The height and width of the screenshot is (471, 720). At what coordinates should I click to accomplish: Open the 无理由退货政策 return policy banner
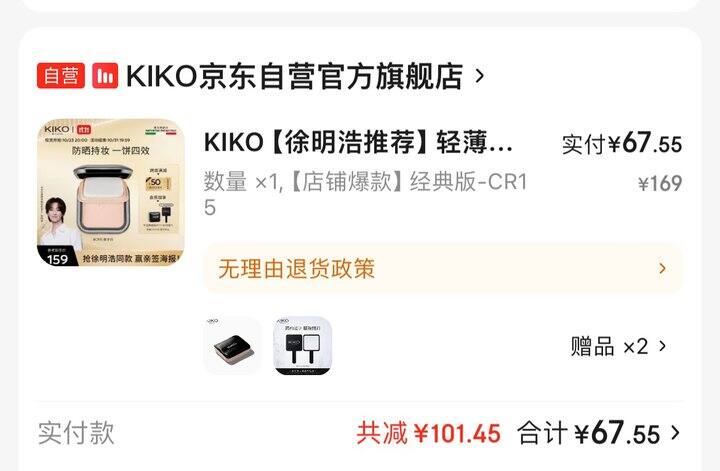point(443,269)
